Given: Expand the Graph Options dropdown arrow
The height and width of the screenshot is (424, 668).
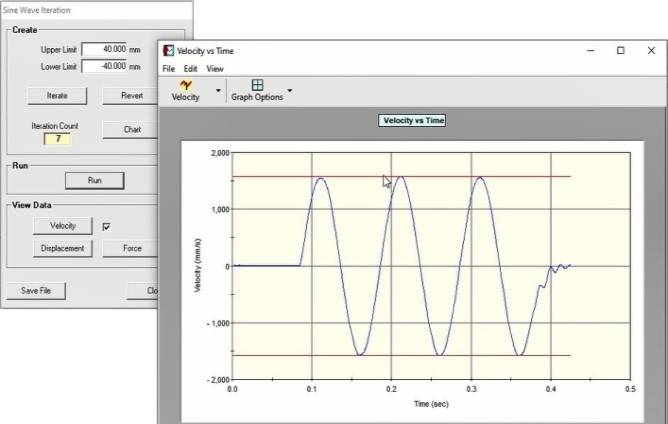Looking at the screenshot, I should [x=290, y=90].
